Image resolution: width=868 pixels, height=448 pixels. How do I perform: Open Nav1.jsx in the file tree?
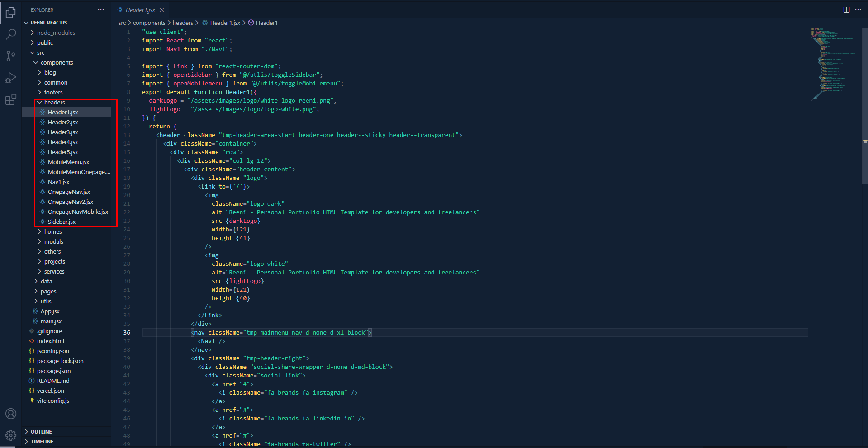point(58,182)
